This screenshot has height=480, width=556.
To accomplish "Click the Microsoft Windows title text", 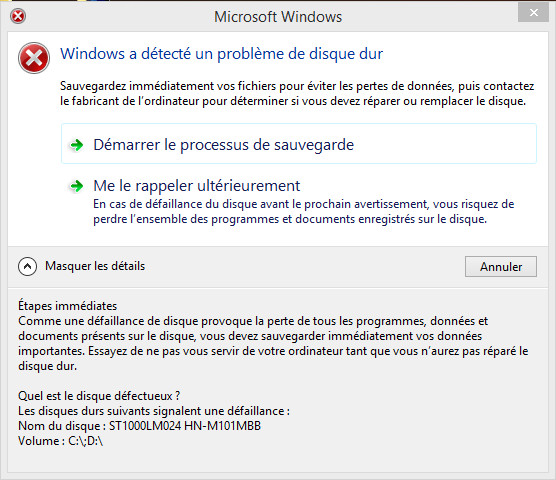I will [278, 17].
